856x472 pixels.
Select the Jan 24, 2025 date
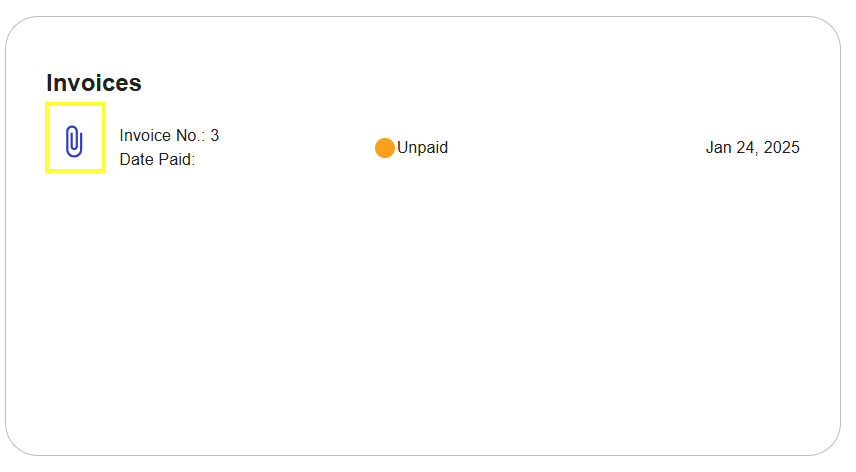coord(752,147)
